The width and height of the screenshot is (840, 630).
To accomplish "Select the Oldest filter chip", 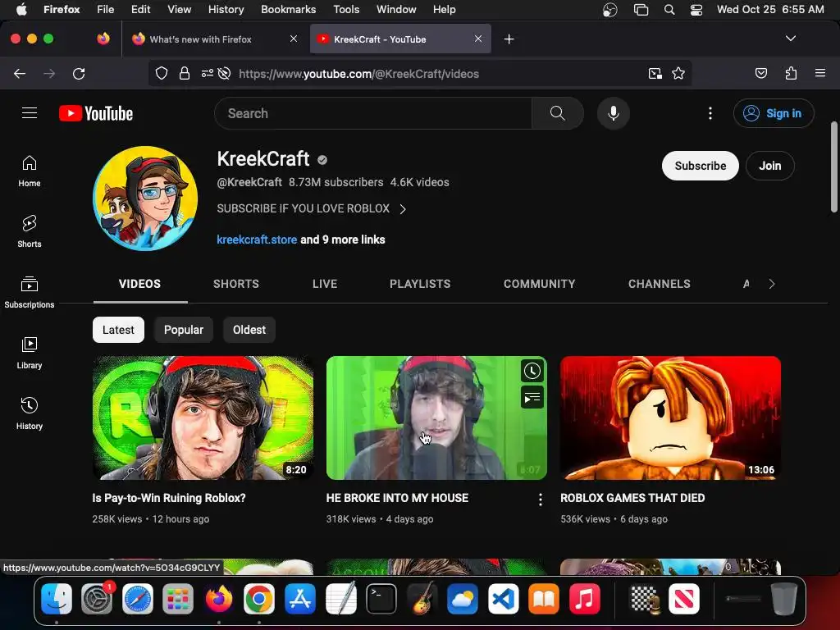I will [x=249, y=330].
